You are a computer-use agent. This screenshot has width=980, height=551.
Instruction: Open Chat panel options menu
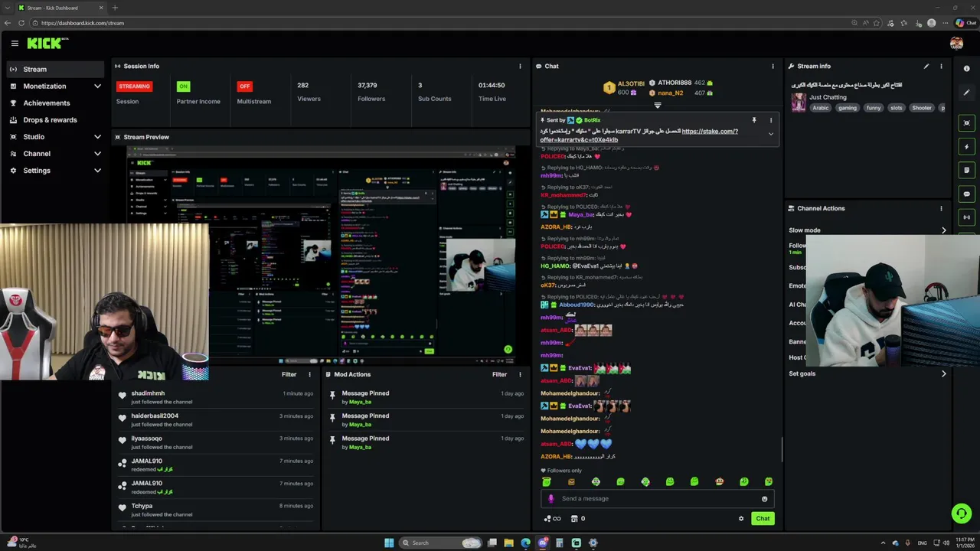773,66
